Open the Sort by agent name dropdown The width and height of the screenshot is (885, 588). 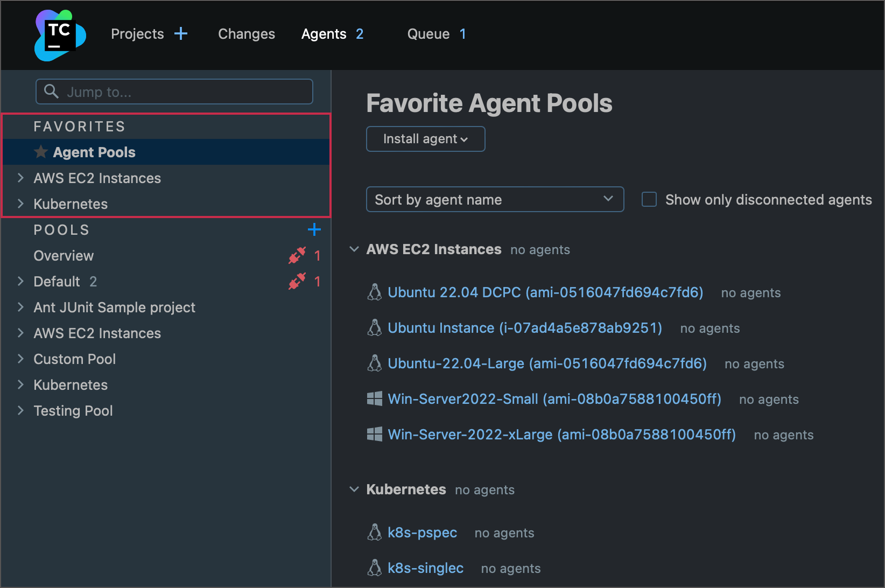coord(494,199)
